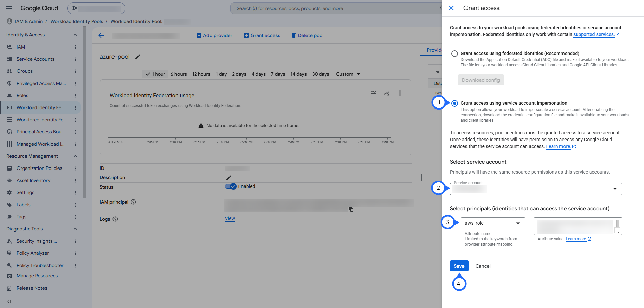Click the Labels tag sidebar icon

point(9,205)
